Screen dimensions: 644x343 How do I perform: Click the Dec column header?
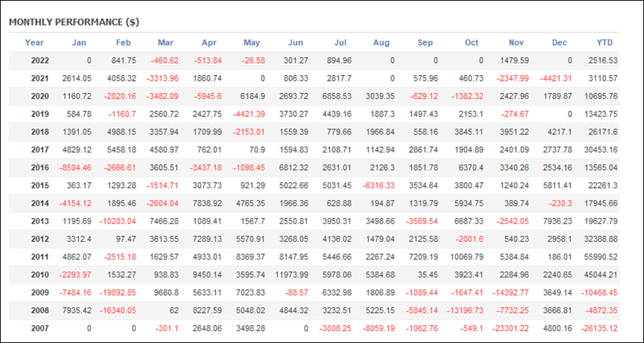(560, 43)
